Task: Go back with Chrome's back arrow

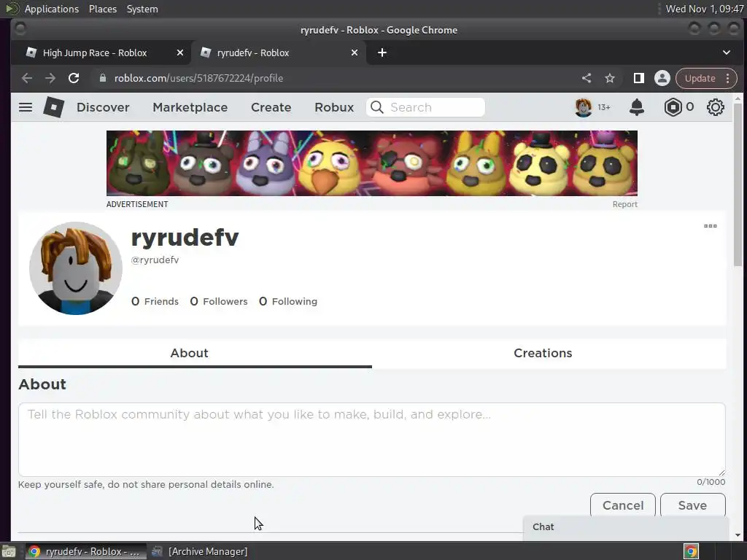Action: (x=27, y=78)
